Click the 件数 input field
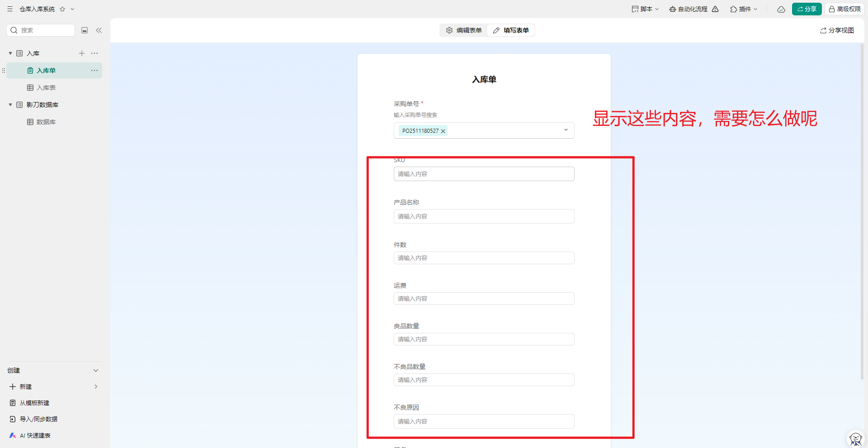This screenshot has width=868, height=448. tap(484, 258)
